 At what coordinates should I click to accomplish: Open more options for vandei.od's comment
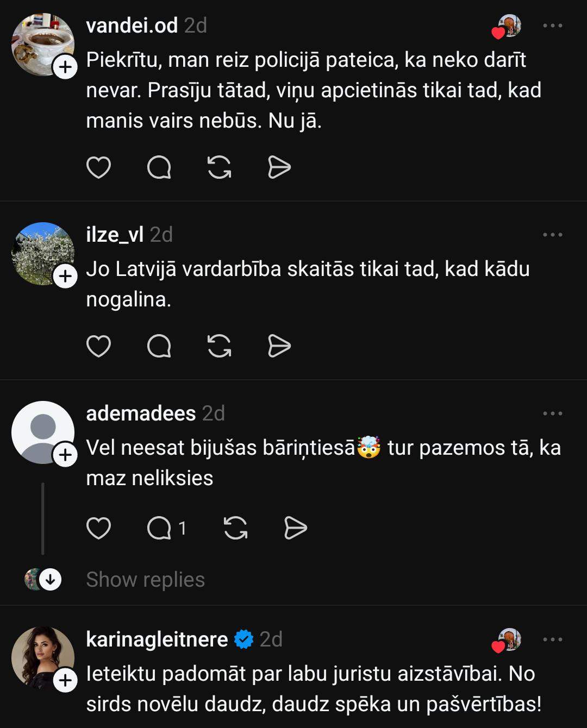(x=553, y=26)
